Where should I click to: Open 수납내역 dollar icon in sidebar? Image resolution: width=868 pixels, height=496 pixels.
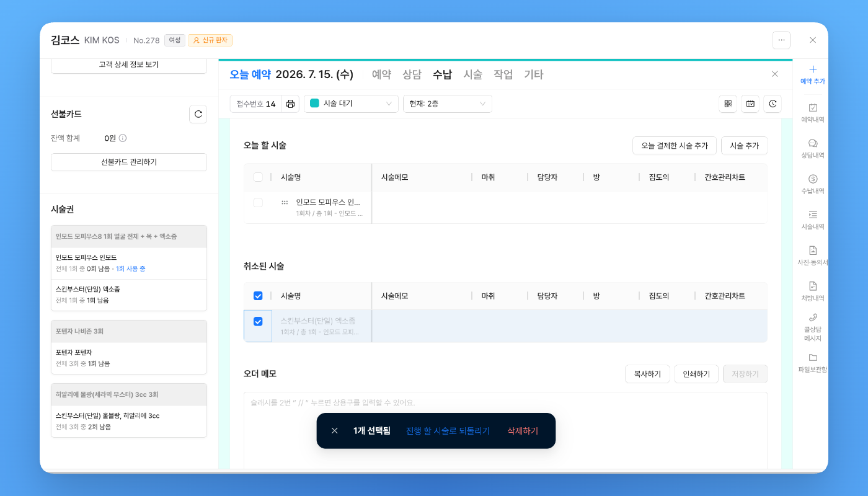pos(813,179)
